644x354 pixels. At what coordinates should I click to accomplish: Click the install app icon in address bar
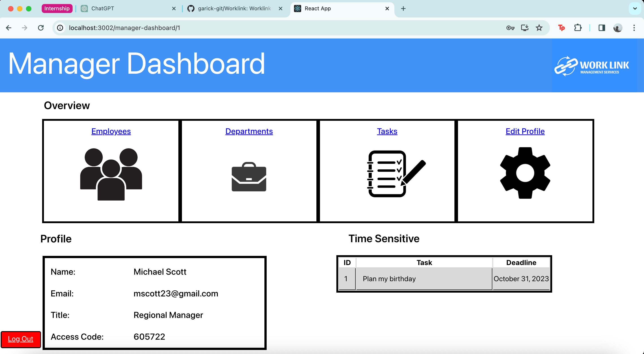pos(525,28)
